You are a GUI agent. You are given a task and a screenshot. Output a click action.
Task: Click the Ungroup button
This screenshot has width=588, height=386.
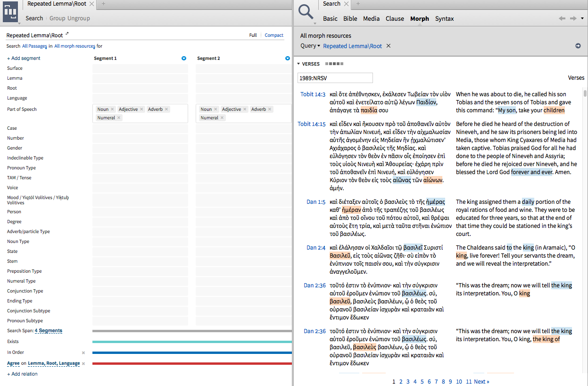79,18
